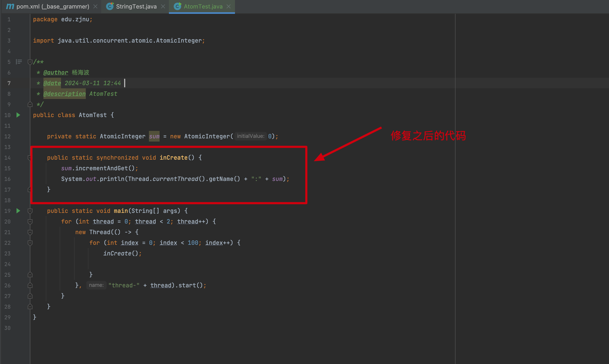Collapse the main method fold at line 19

[x=30, y=211]
